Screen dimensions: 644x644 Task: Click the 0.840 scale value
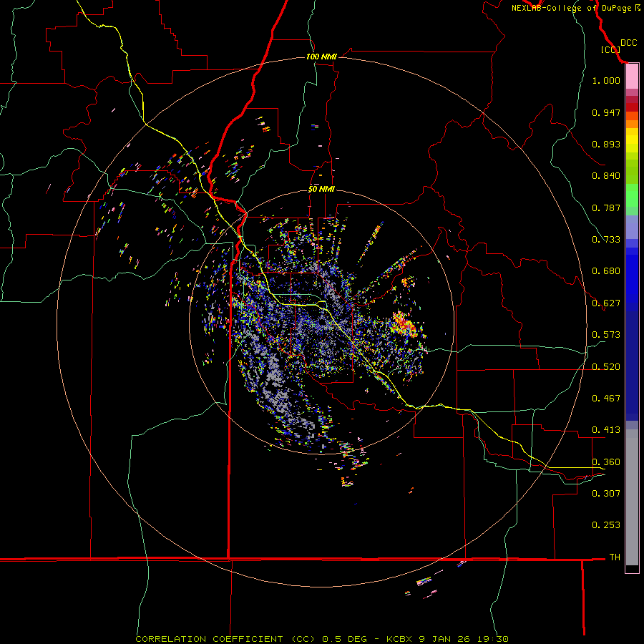click(x=606, y=176)
